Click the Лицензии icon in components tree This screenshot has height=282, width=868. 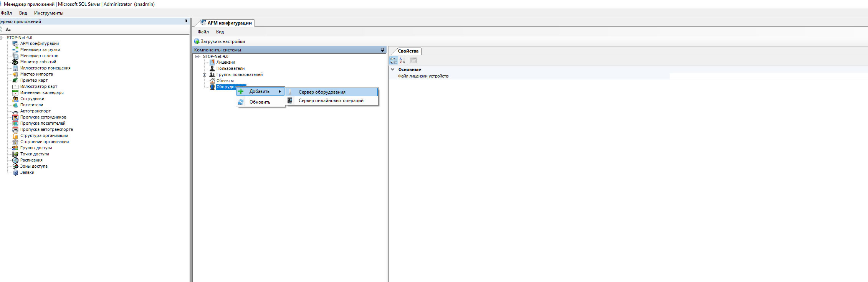point(212,62)
